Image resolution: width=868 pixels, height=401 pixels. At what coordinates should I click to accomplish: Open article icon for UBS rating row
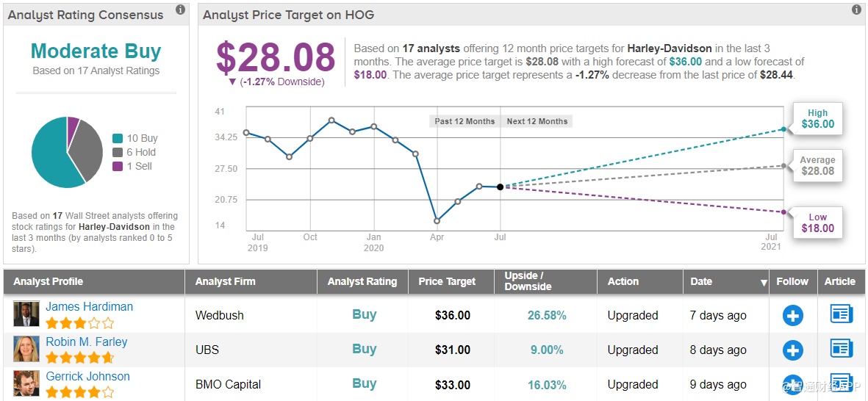841,349
